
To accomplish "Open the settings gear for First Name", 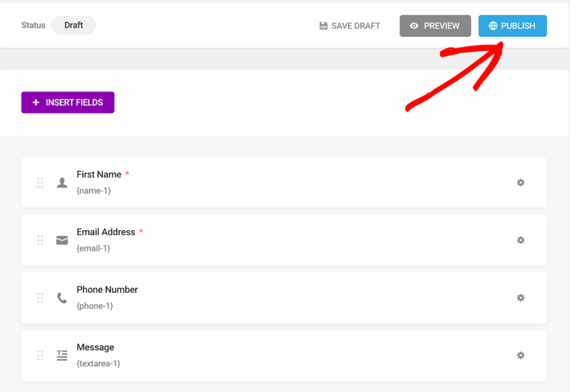I will coord(520,182).
